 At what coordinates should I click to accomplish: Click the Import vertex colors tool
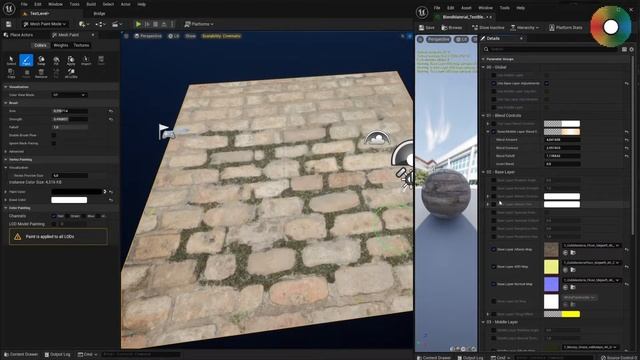click(86, 60)
